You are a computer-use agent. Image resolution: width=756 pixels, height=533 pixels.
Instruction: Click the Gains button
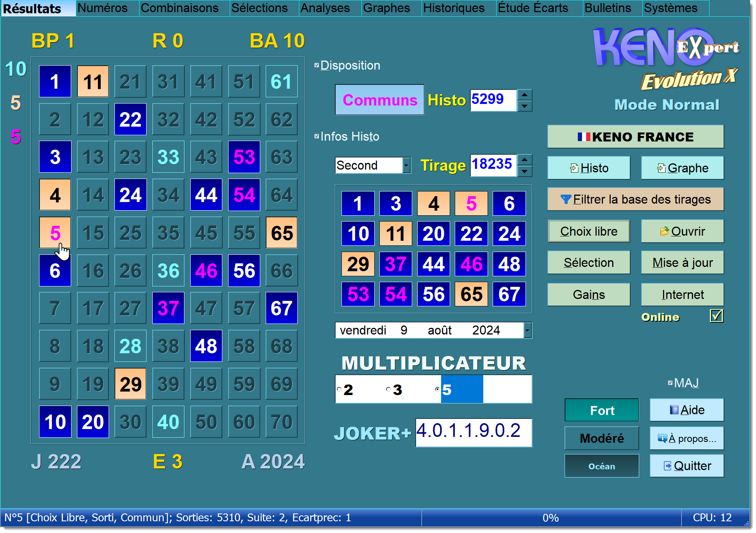(588, 295)
